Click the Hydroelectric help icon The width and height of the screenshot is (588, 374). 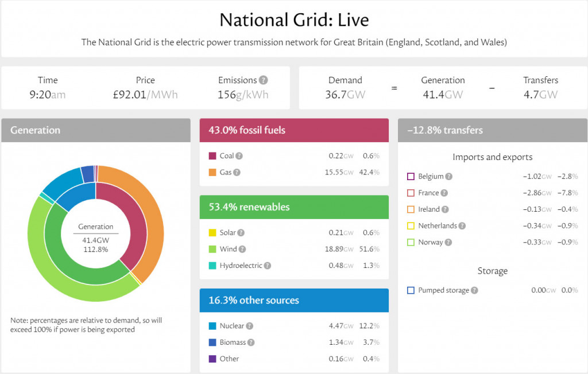(x=268, y=266)
